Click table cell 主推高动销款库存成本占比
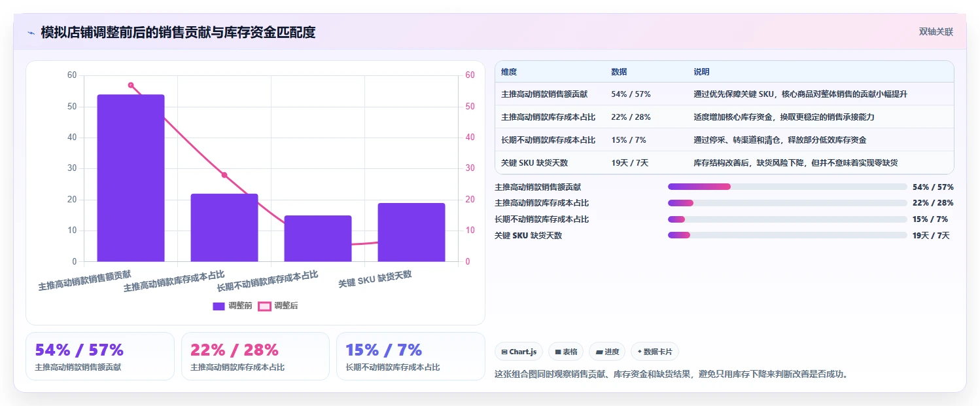The height and width of the screenshot is (406, 980). pyautogui.click(x=548, y=117)
